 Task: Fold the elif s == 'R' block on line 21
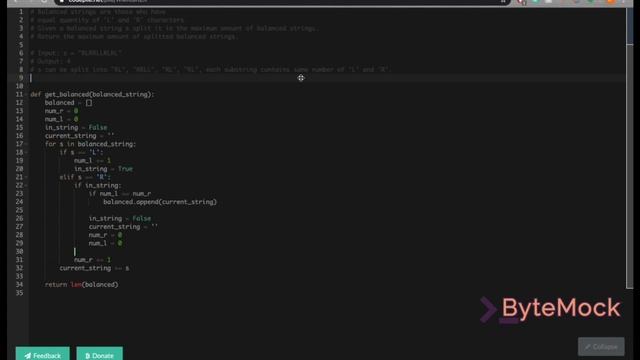tap(27, 178)
